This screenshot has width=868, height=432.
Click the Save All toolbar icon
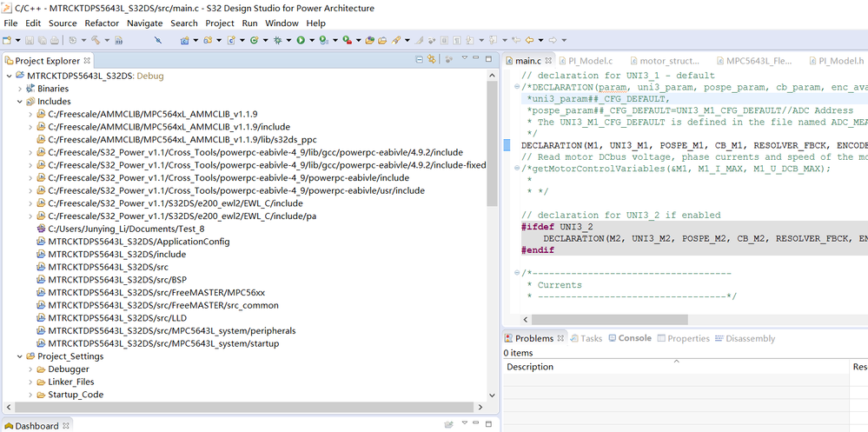click(x=42, y=40)
